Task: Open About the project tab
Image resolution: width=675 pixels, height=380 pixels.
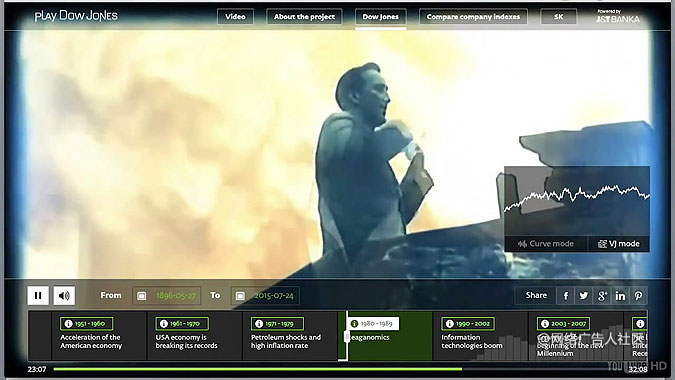Action: 304,17
